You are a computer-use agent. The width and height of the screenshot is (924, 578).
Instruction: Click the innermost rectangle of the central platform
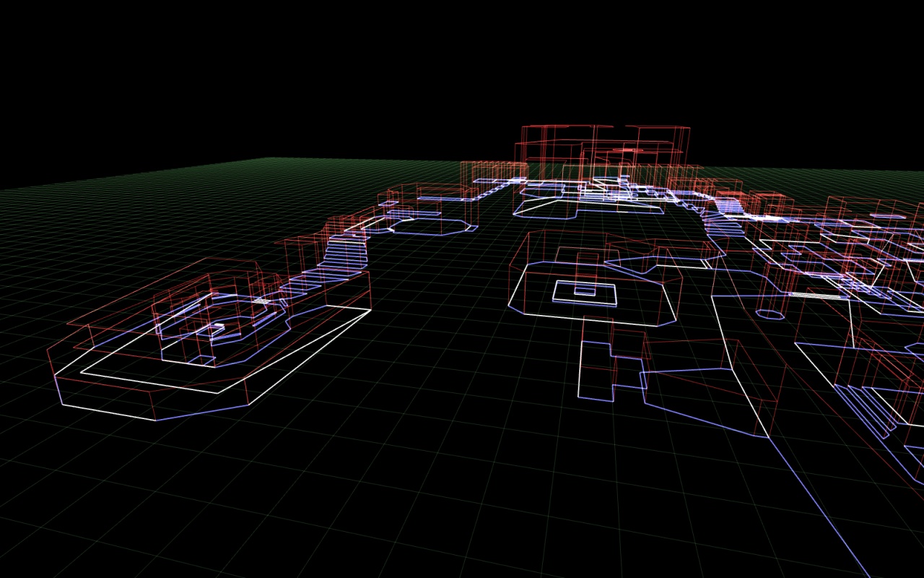click(x=585, y=291)
